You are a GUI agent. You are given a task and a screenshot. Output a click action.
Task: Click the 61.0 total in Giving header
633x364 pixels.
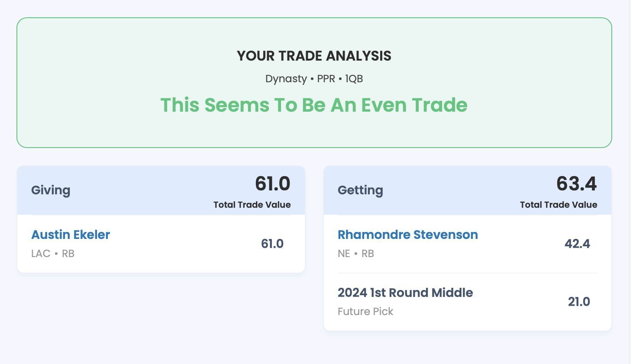tap(272, 184)
